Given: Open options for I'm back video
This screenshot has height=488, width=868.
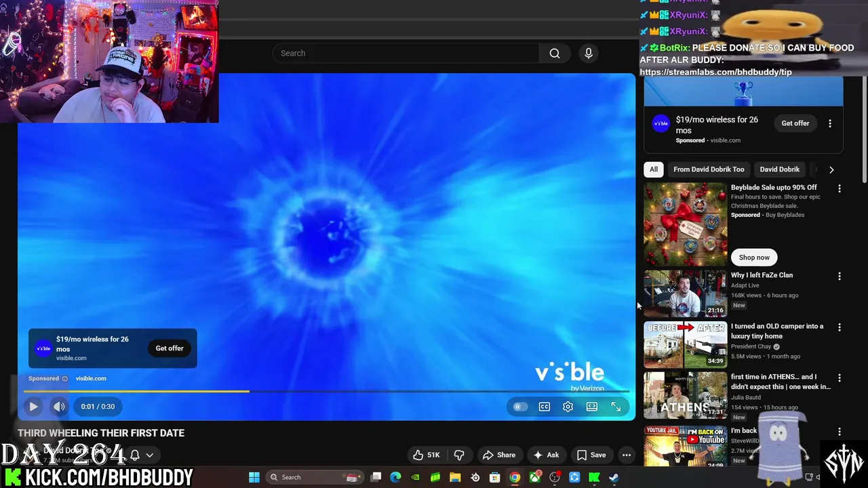Looking at the screenshot, I should pyautogui.click(x=840, y=432).
